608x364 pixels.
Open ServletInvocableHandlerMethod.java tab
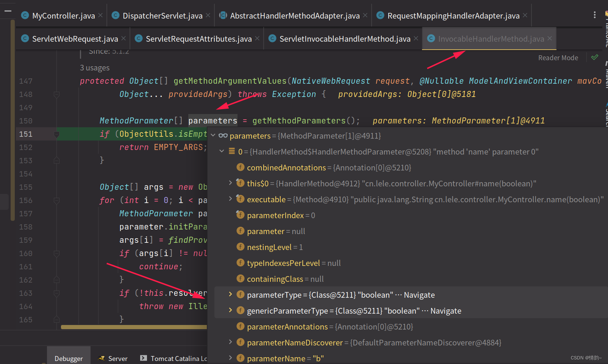click(344, 39)
